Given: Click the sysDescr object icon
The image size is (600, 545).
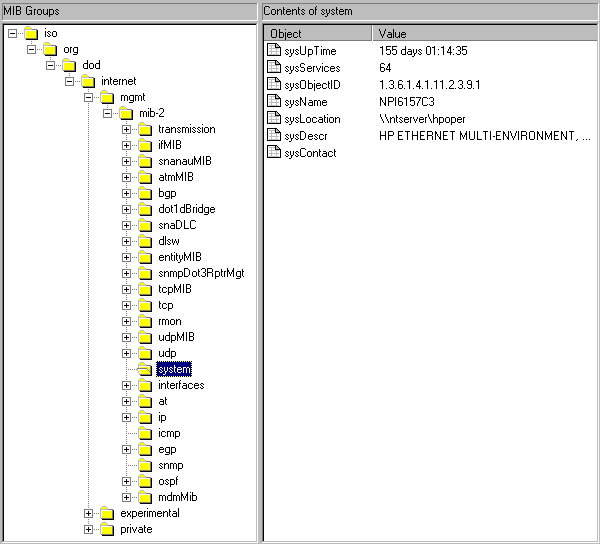Looking at the screenshot, I should tap(274, 135).
